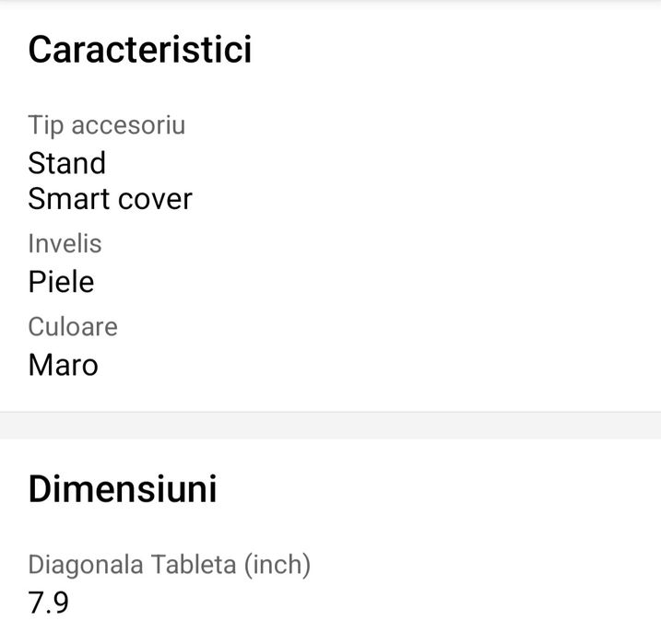Select the Maro color value
This screenshot has width=661, height=644.
(63, 365)
